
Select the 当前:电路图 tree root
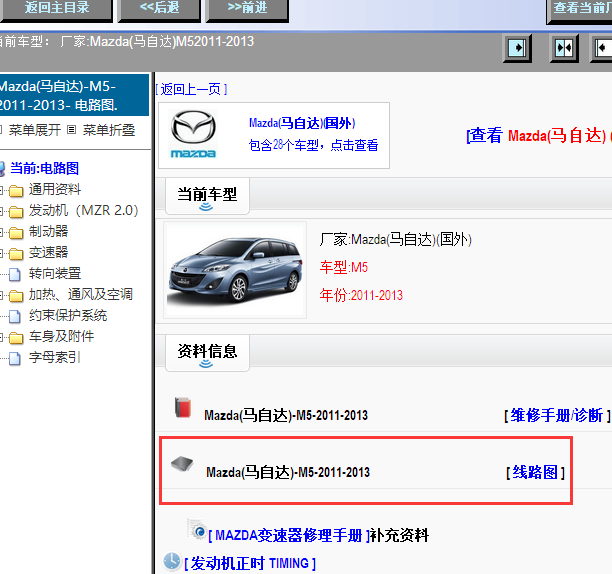coord(44,168)
